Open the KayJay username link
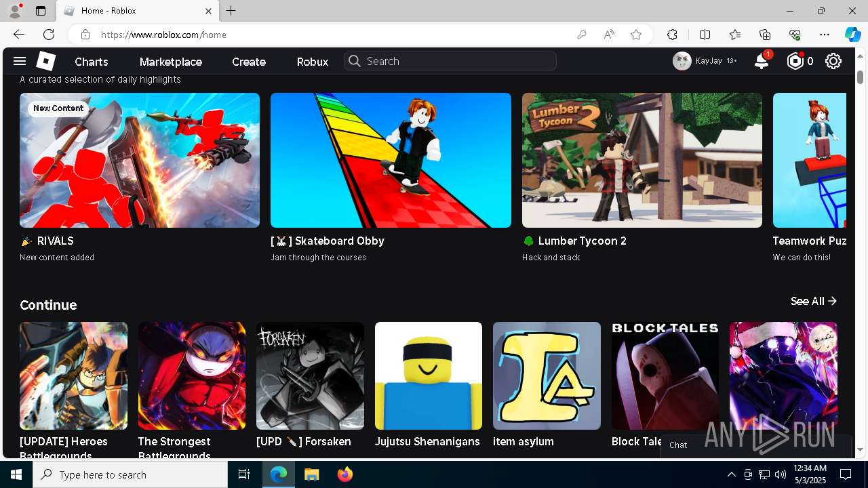868x488 pixels. coord(709,61)
